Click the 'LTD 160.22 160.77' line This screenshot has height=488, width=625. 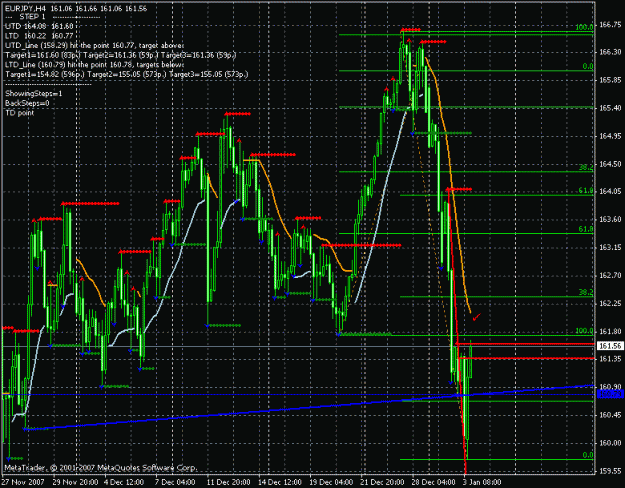click(39, 36)
